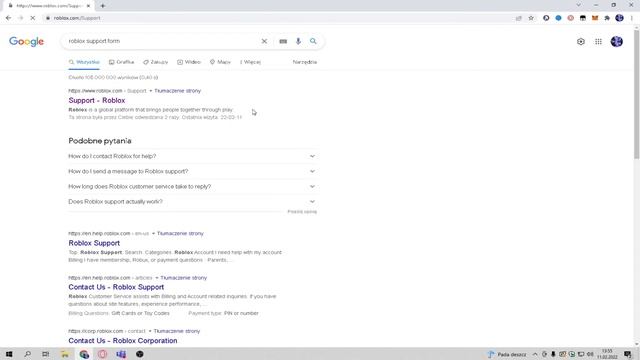The image size is (640, 360).
Task: Open the weather widget 'Pada deszcz'
Action: (507, 354)
